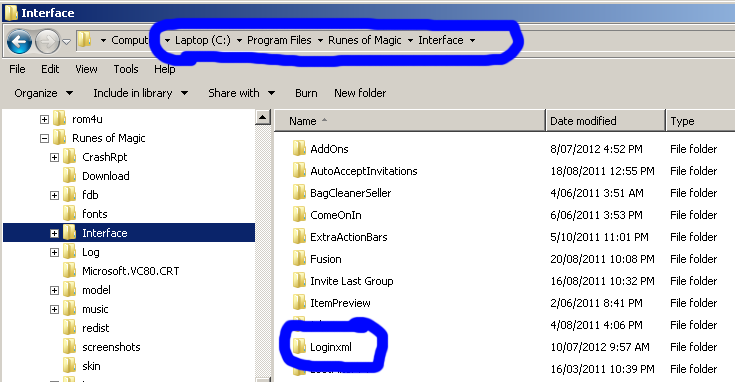
Task: Click the Log folder icon in tree
Action: pos(69,252)
